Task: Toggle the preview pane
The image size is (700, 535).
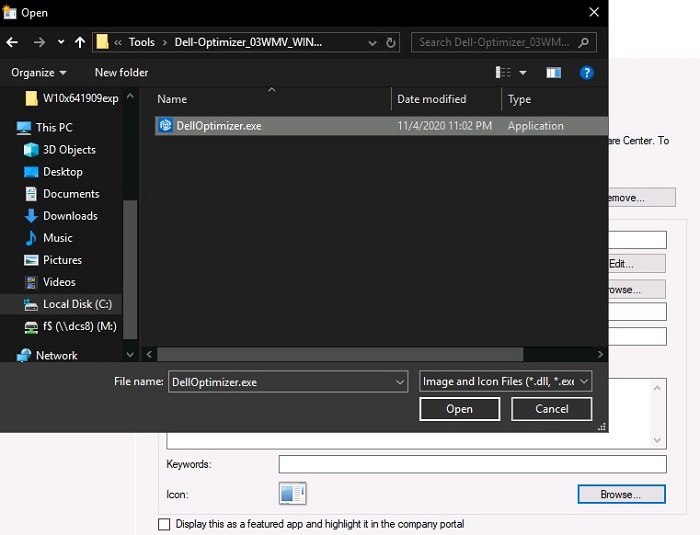Action: point(554,72)
